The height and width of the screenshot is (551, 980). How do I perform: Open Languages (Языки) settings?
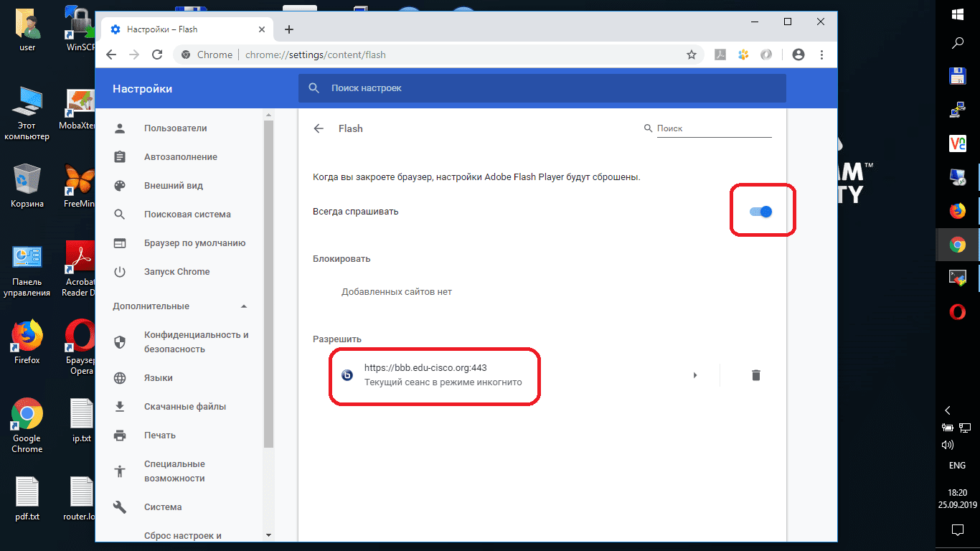(x=158, y=378)
